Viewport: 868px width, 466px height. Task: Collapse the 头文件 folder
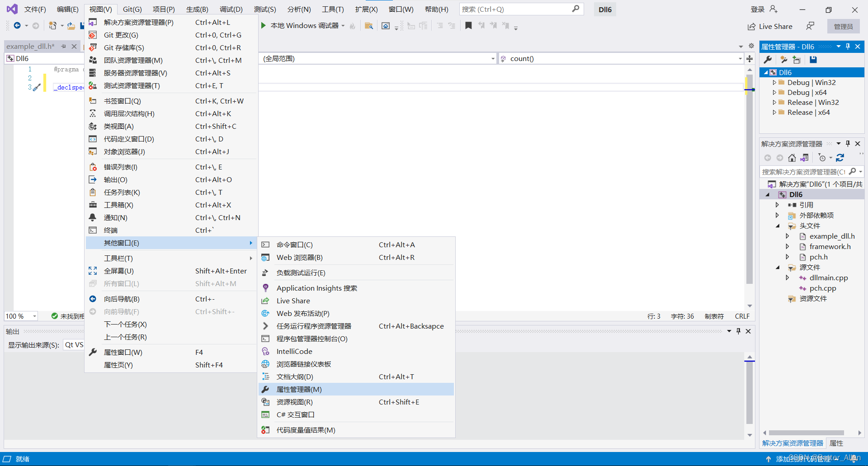777,226
